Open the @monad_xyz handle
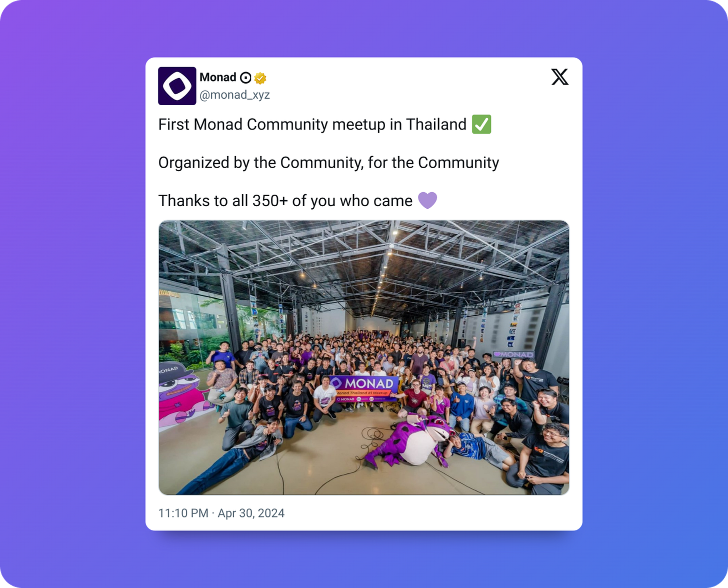Screen dimensions: 728x588 [x=234, y=95]
